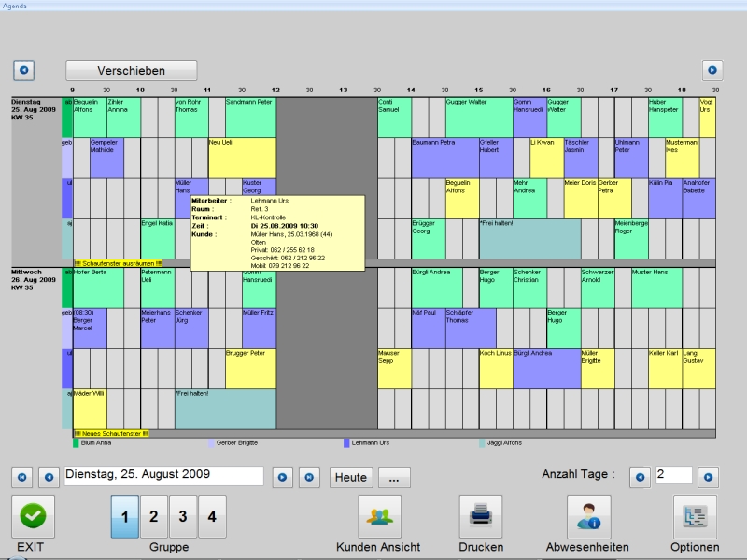Click Jäggi Alfons teal legend swatch

482,443
